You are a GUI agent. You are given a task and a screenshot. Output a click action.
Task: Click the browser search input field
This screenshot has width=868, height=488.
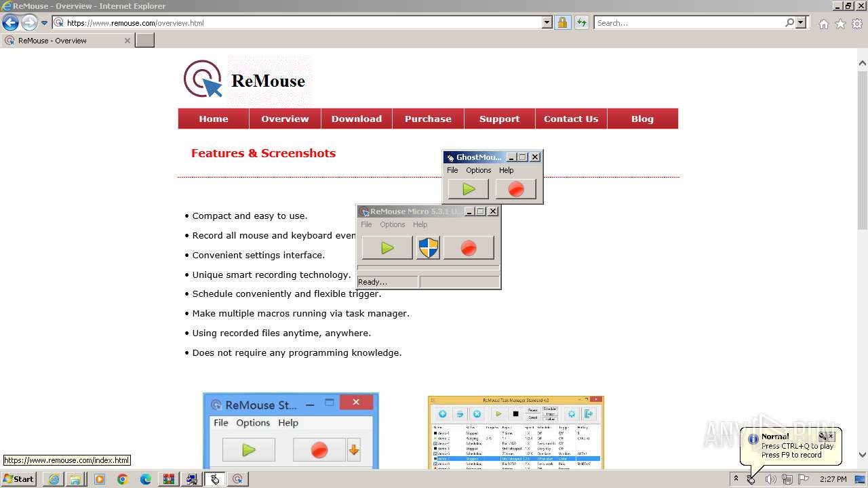[689, 22]
